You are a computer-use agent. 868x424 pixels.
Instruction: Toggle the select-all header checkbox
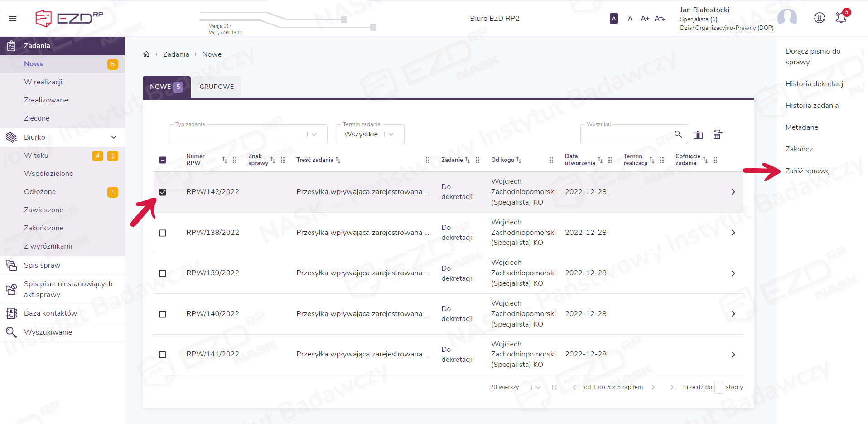pos(163,160)
